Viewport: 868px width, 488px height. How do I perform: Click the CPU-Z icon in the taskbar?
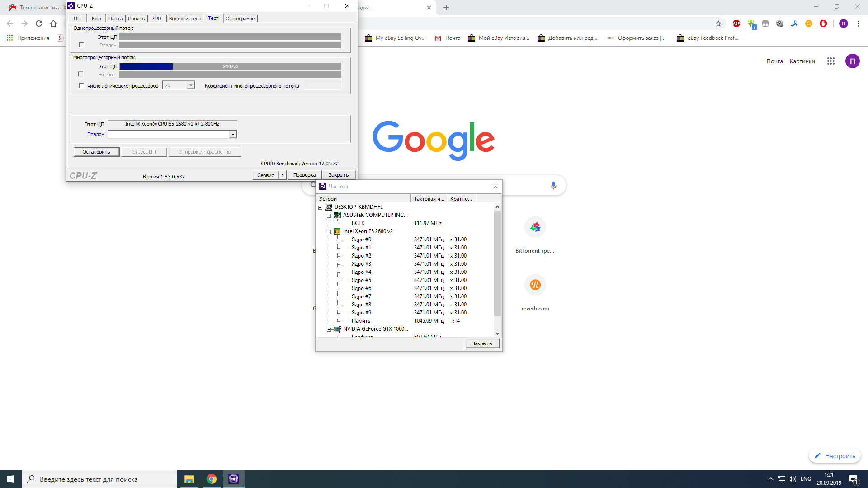point(234,479)
